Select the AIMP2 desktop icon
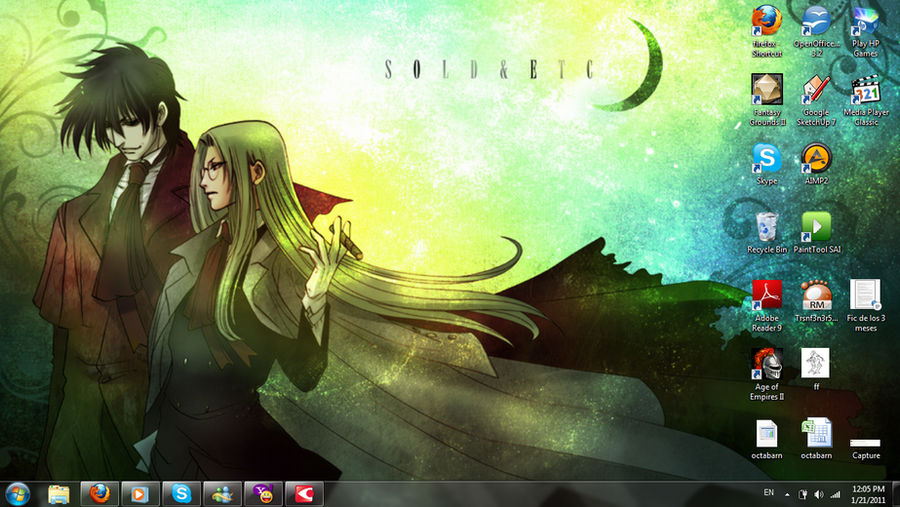This screenshot has height=507, width=900. tap(816, 164)
